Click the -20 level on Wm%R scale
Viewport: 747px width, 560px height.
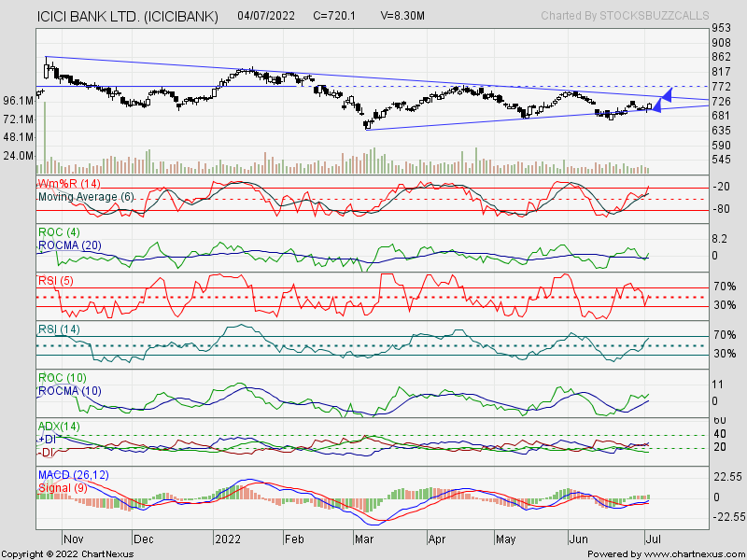(721, 187)
